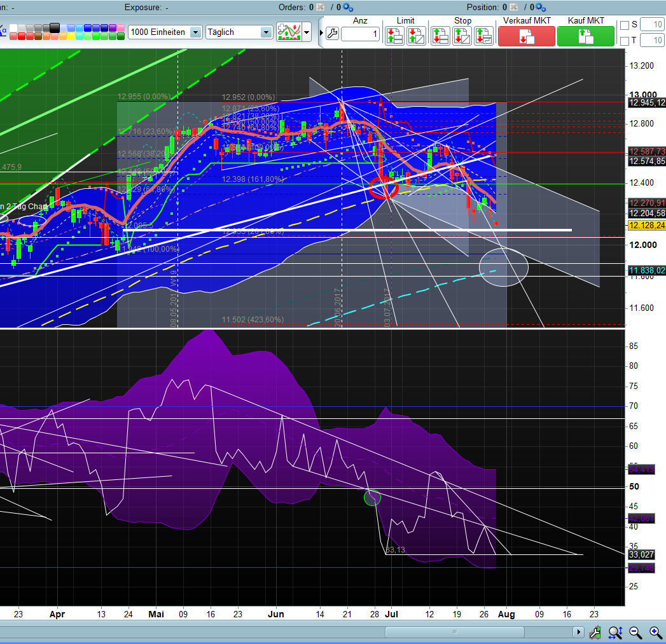Click zoom out magnifier icon
This screenshot has height=644, width=666.
coord(635,633)
